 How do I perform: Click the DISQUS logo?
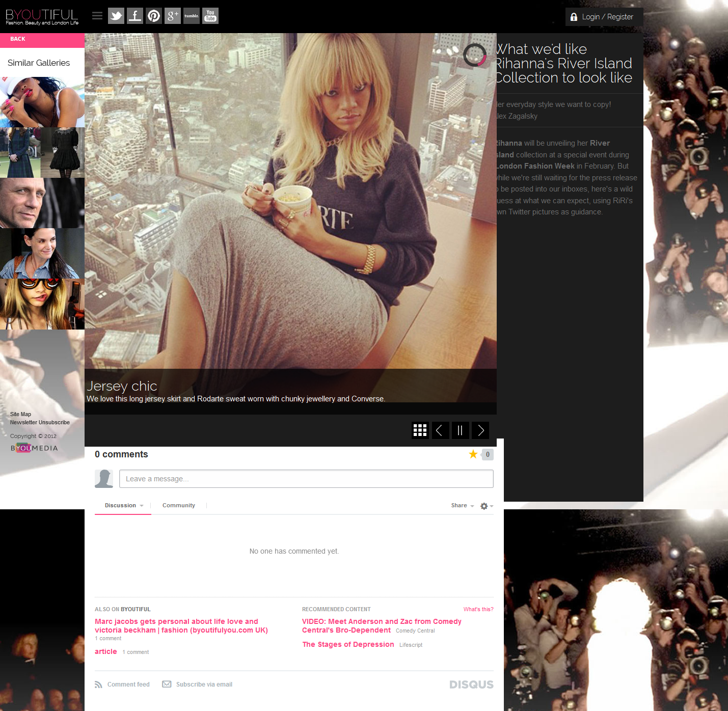point(471,685)
